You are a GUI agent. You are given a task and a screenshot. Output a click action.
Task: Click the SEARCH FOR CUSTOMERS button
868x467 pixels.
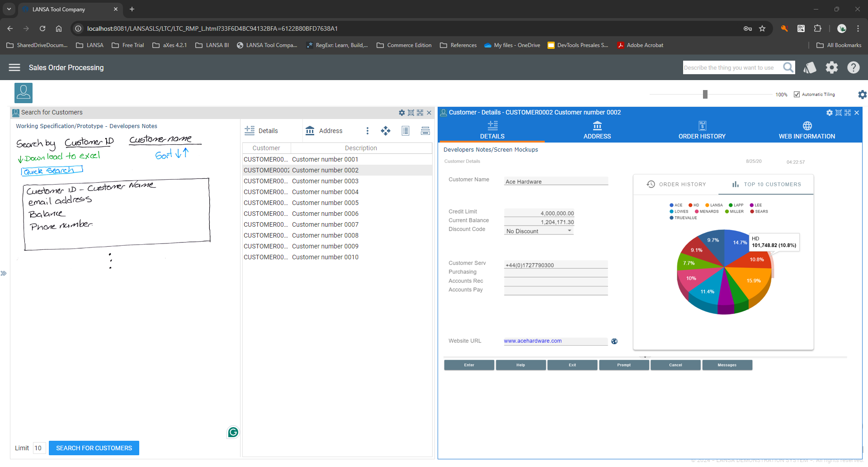94,448
